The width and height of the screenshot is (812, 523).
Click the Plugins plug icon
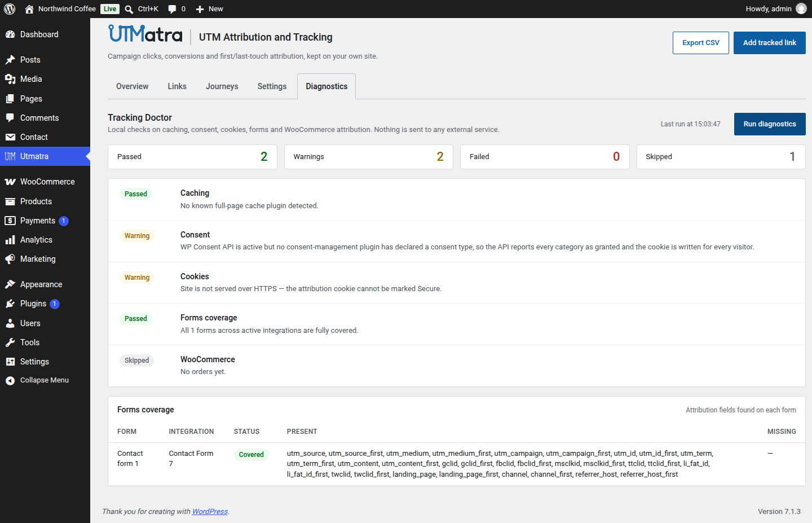pyautogui.click(x=10, y=304)
